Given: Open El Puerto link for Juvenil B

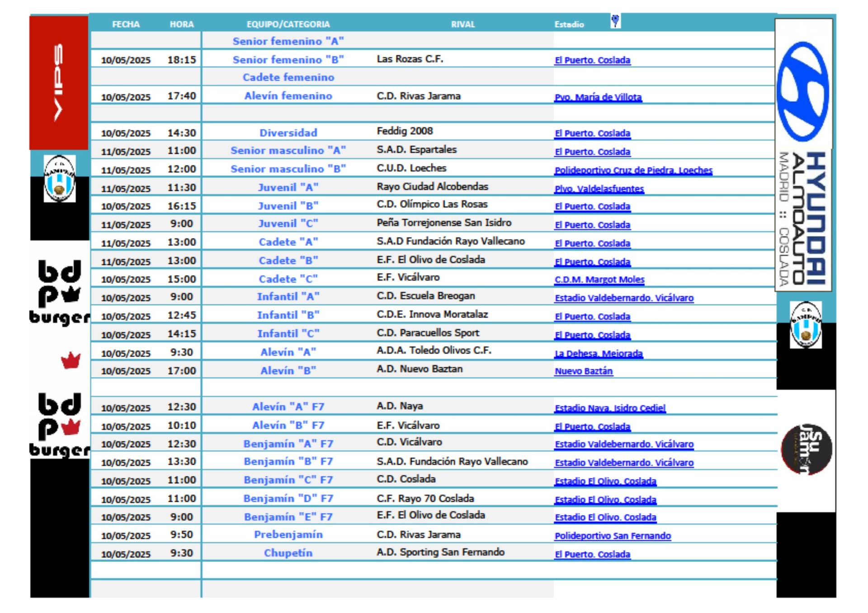Looking at the screenshot, I should [592, 206].
